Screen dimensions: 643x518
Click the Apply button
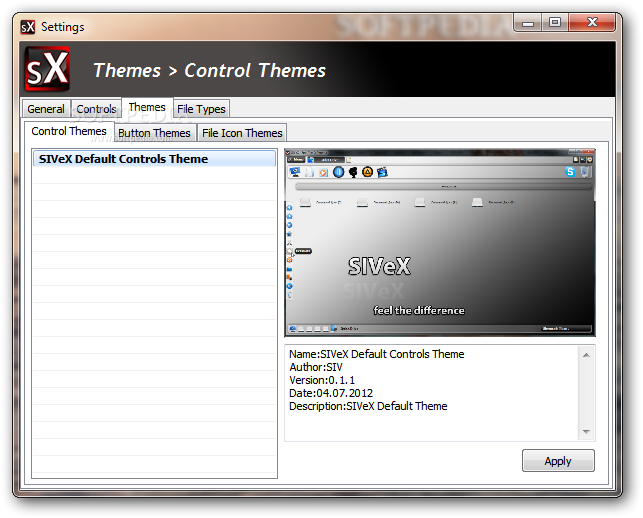(x=558, y=461)
